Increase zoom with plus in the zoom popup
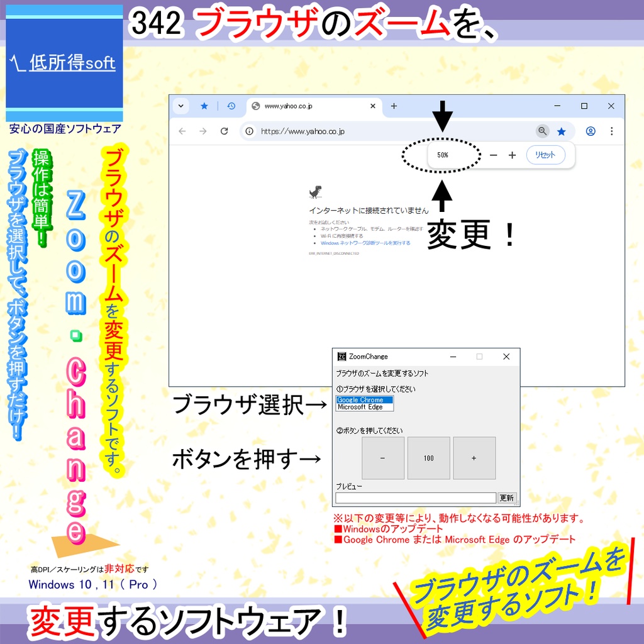Screen dimensions: 644x644 coord(512,155)
